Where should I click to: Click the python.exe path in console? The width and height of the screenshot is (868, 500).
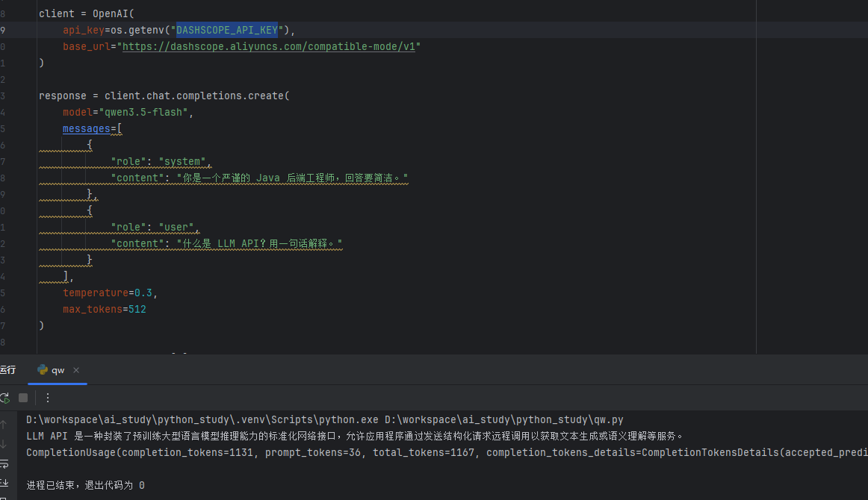pyautogui.click(x=202, y=420)
